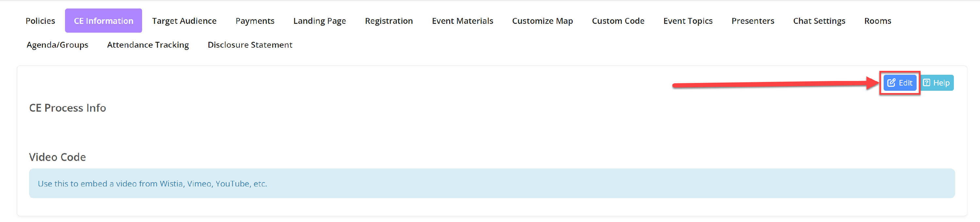Select the CE Information tab
This screenshot has width=980, height=222.
coord(104,21)
